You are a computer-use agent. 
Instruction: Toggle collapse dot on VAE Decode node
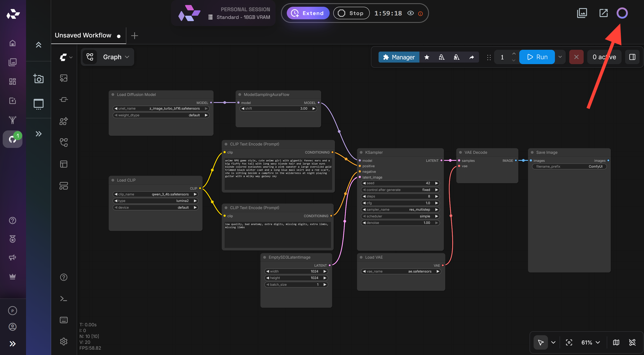coord(461,152)
